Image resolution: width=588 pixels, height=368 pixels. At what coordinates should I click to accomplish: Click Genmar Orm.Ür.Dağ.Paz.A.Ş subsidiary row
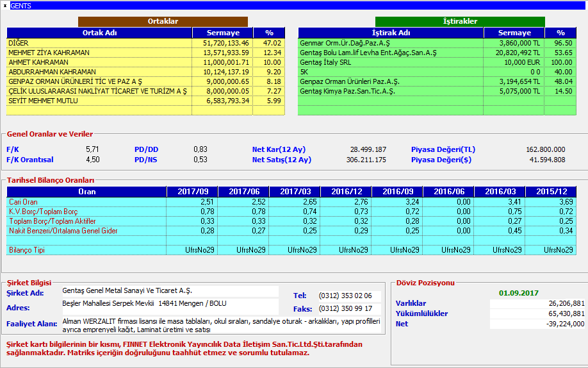[437, 43]
